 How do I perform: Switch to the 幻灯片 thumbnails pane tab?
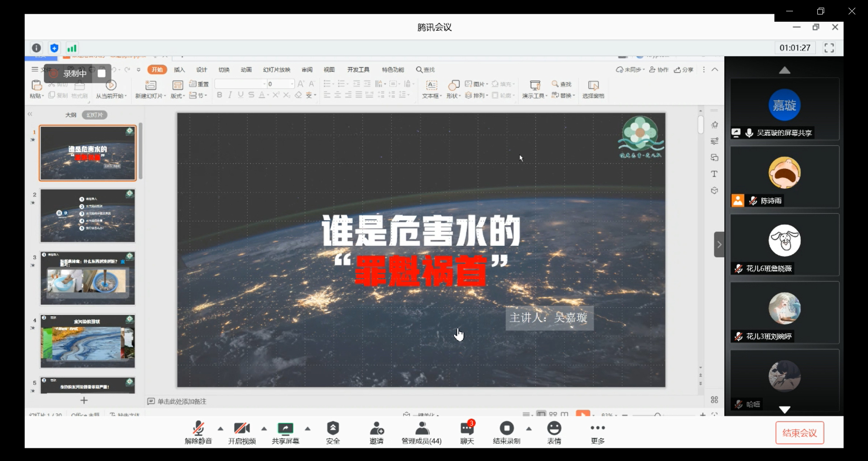pos(95,115)
